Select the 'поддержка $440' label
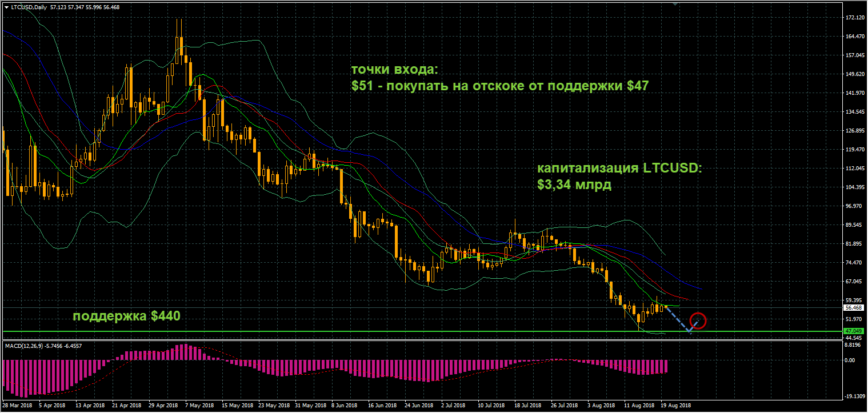The image size is (868, 413). tap(126, 316)
